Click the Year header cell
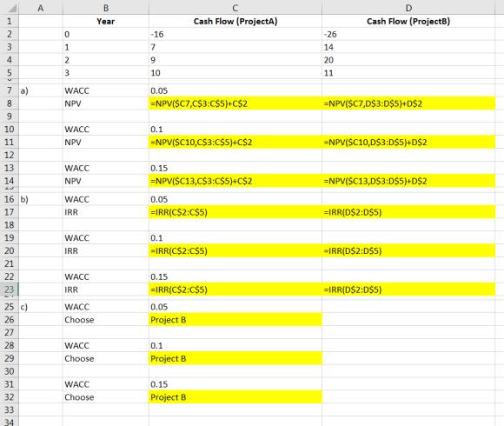The image size is (504, 426). pyautogui.click(x=106, y=21)
